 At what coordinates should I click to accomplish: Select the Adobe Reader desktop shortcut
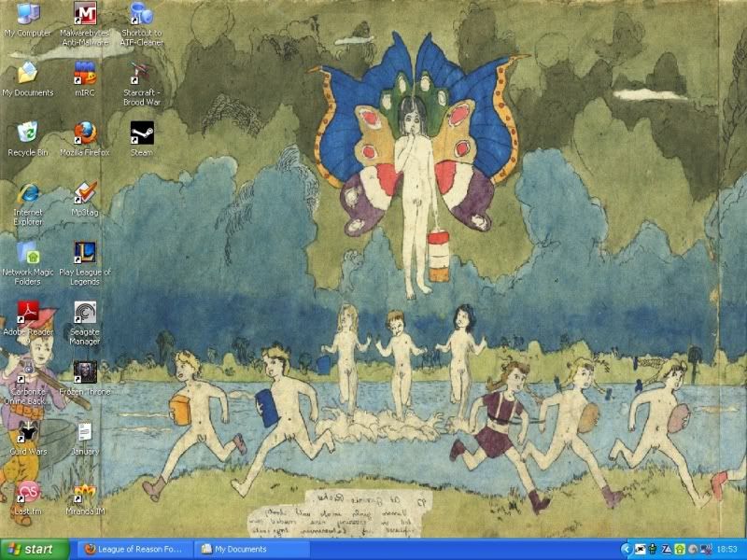tap(28, 319)
